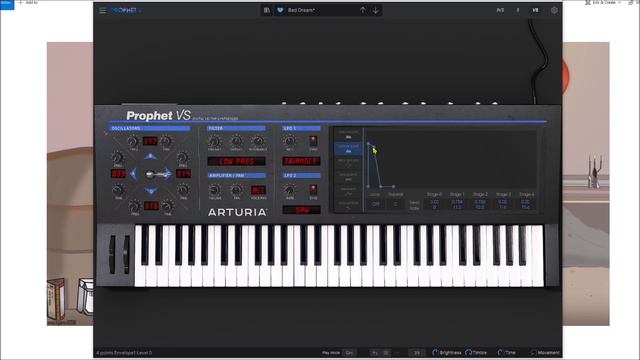Toggle the LFO 2 sync switch
This screenshot has width=640, height=360.
tap(313, 189)
